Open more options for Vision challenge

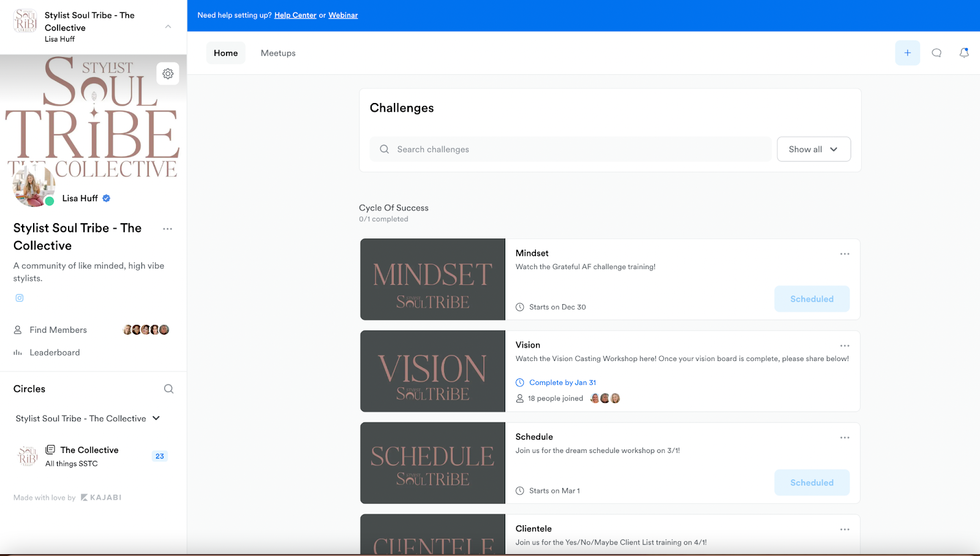pos(845,346)
